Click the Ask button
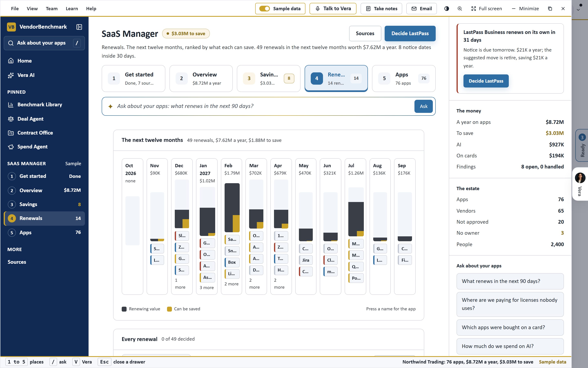Viewport: 588px width, 368px height. pyautogui.click(x=423, y=106)
